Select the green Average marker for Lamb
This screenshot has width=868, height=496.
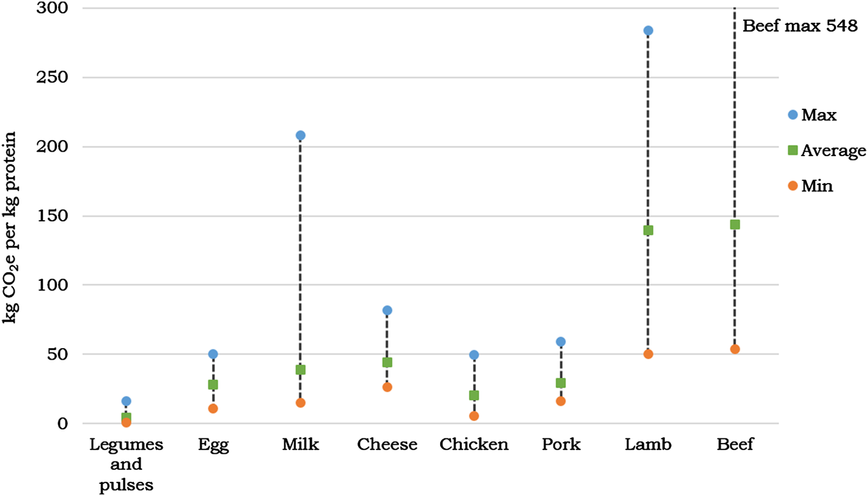coord(648,230)
